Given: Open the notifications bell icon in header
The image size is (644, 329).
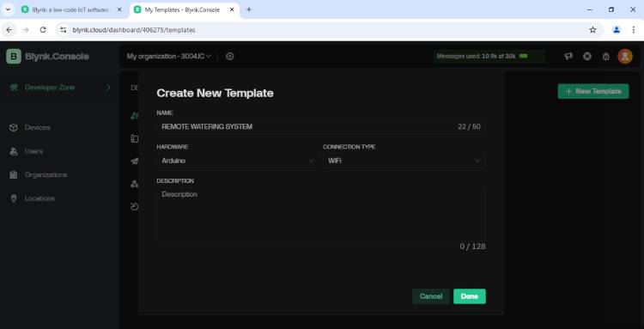Looking at the screenshot, I should [606, 57].
